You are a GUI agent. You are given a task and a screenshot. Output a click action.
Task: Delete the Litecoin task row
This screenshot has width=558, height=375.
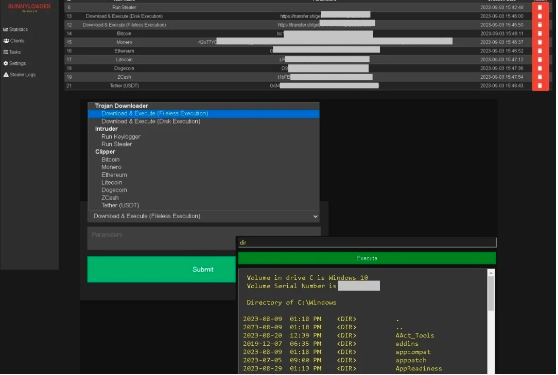(540, 59)
